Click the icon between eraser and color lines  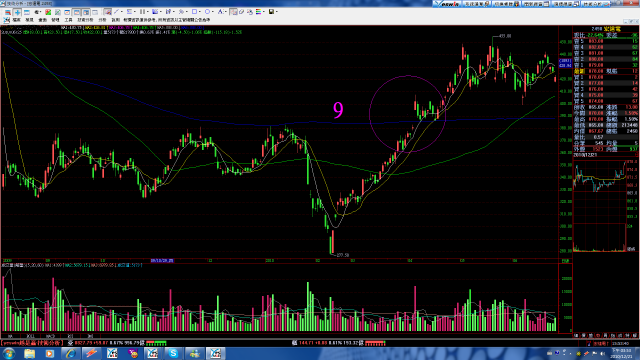coord(250,12)
